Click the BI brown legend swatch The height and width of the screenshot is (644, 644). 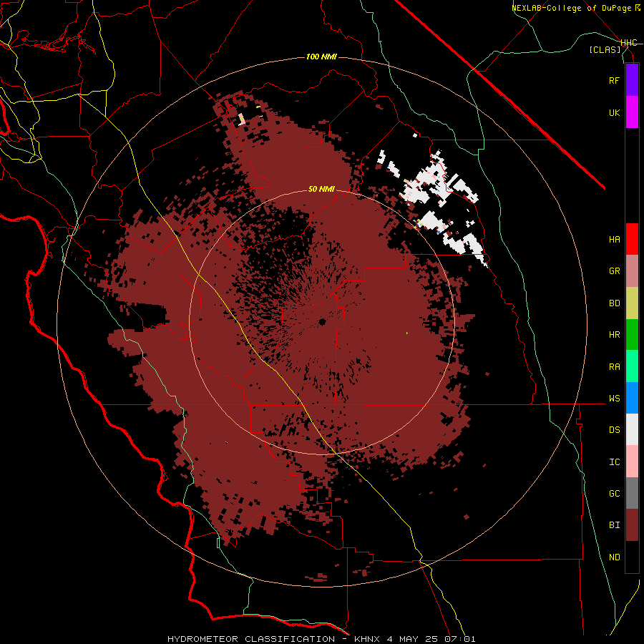coord(632,525)
